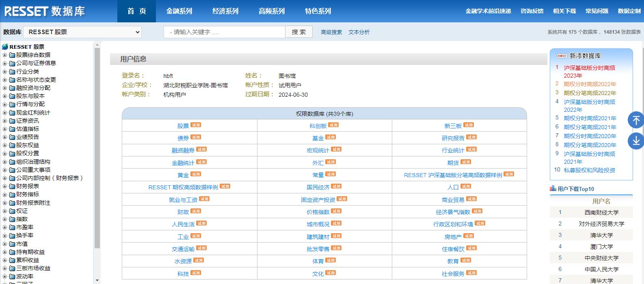Open the 社会服务 database link
Image resolution: width=644 pixels, height=284 pixels.
click(453, 274)
